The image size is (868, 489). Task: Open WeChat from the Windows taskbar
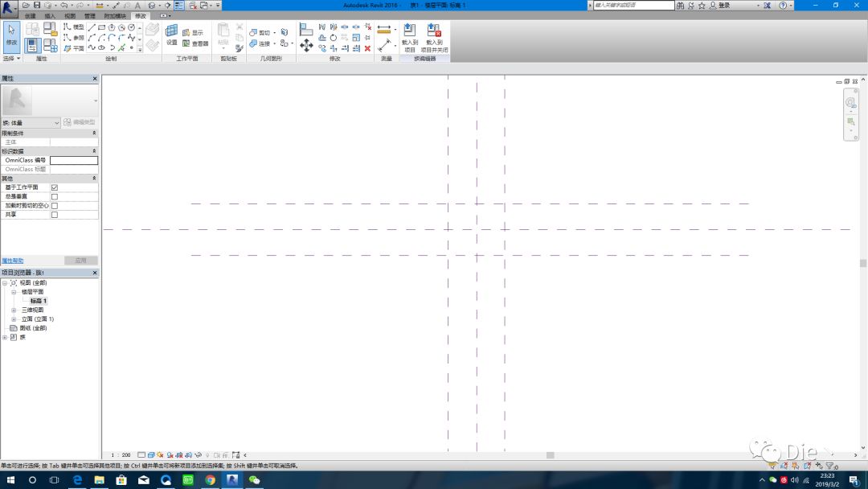tap(254, 480)
